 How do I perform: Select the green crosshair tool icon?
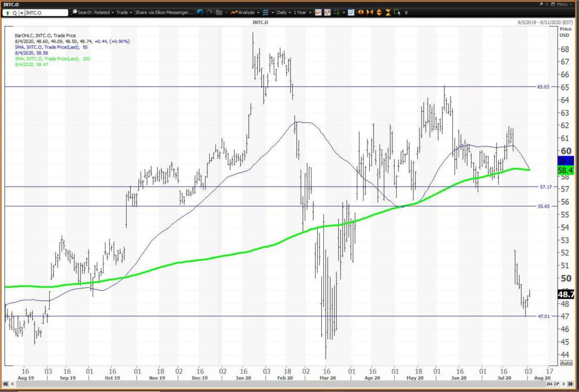coord(336,12)
